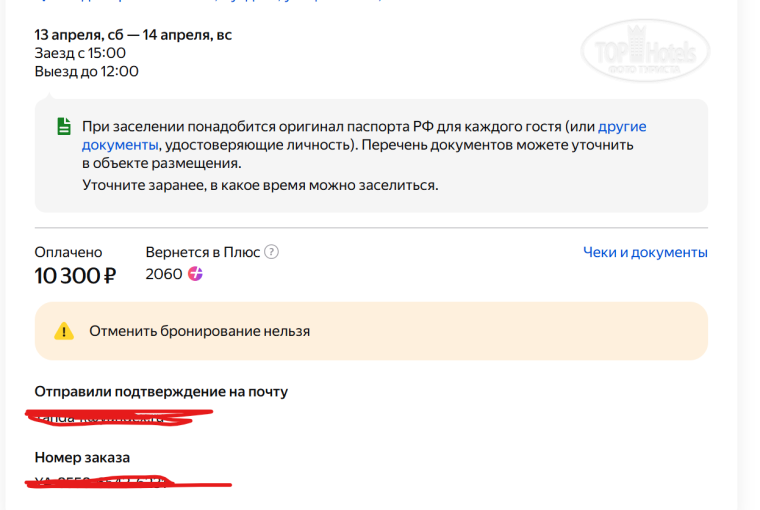
Task: Follow the документы link in the info box
Action: point(120,145)
